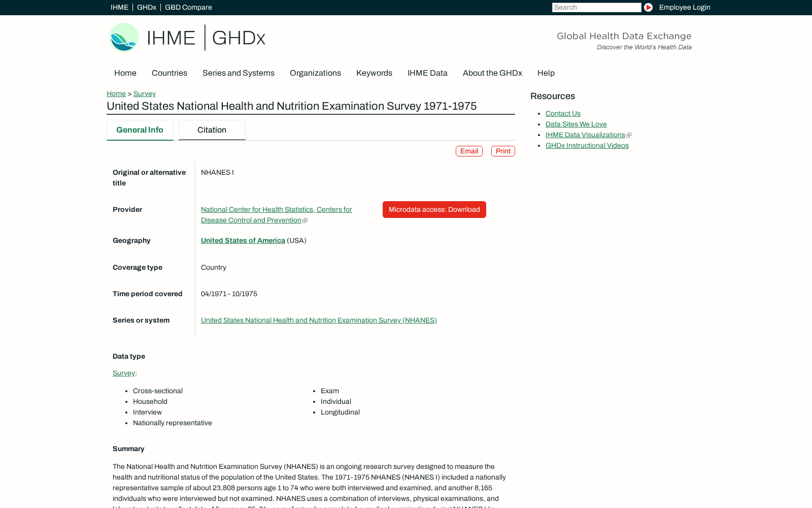
Task: Click the 'Country' coverage type value
Action: 214,267
